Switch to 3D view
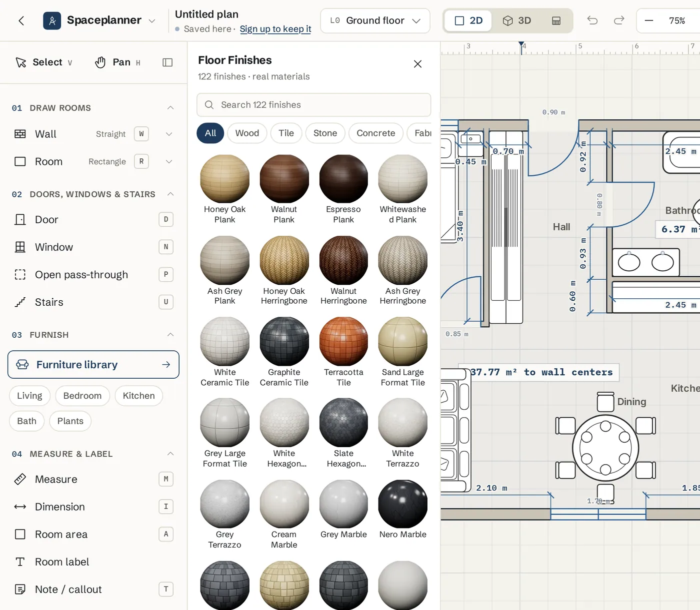Screen dimensions: 700x610 (517, 20)
